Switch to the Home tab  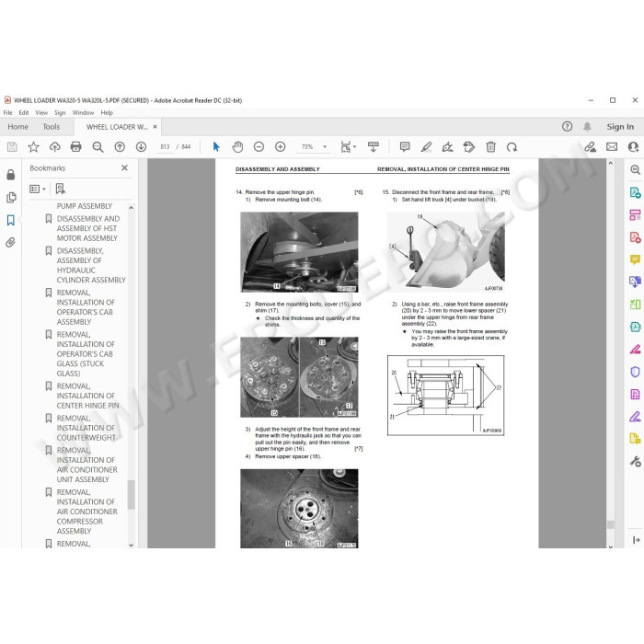point(18,127)
